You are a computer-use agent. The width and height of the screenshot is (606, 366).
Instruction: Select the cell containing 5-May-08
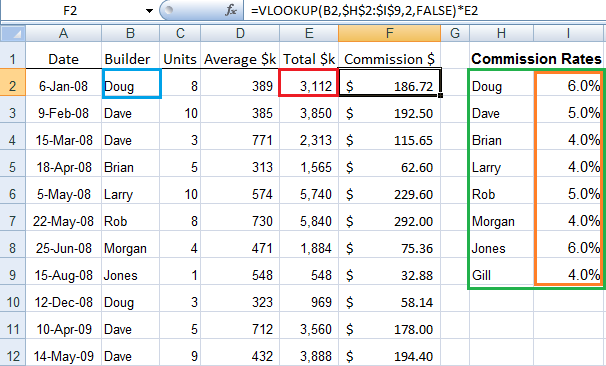[63, 191]
